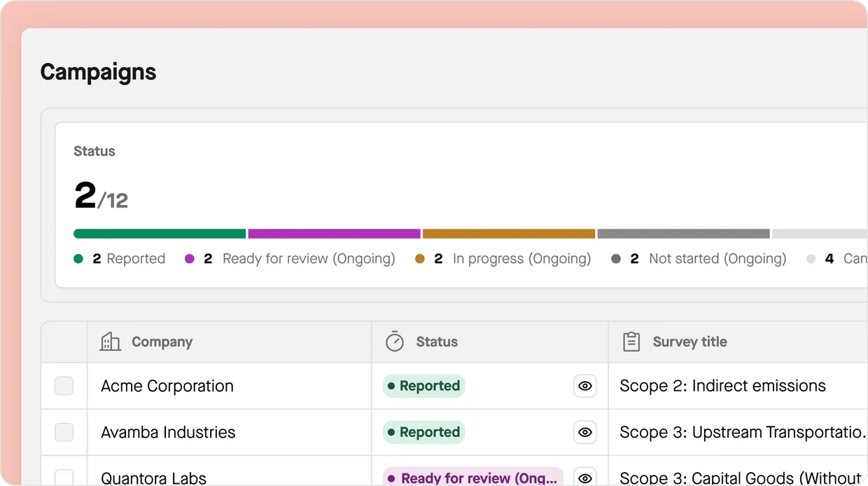Check the Quantora Labs row checkbox
This screenshot has width=868, height=486.
pyautogui.click(x=64, y=478)
